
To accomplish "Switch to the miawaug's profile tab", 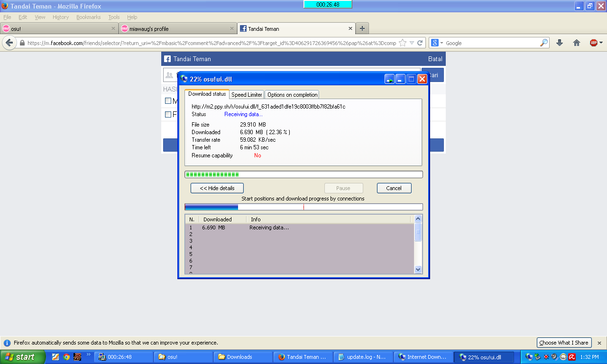I will (177, 28).
